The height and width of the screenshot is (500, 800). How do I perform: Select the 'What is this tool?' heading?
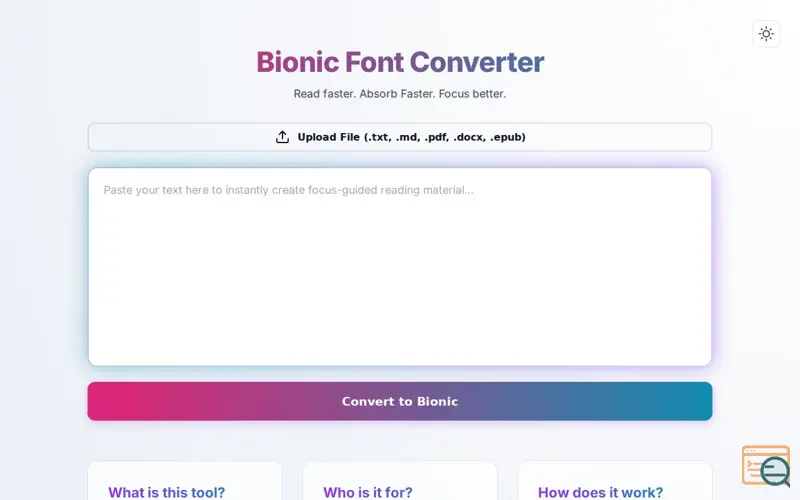tap(166, 492)
